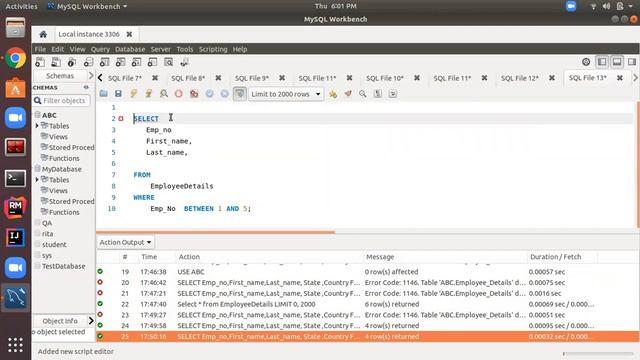Click the Filter objects field

click(62, 100)
